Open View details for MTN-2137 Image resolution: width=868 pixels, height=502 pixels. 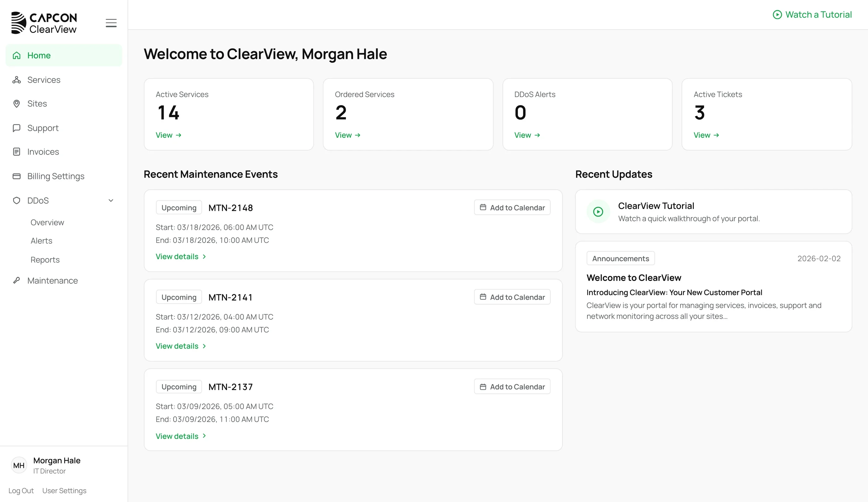[x=181, y=436]
